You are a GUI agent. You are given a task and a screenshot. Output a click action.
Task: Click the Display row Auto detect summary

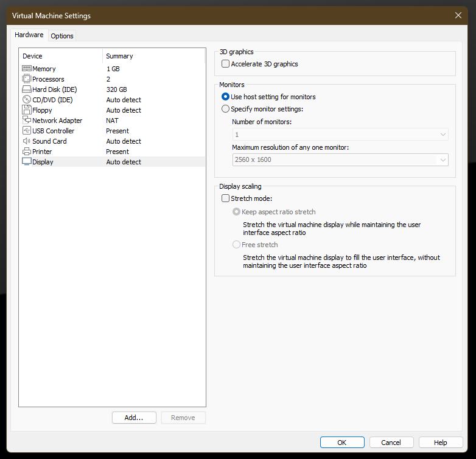pos(124,162)
